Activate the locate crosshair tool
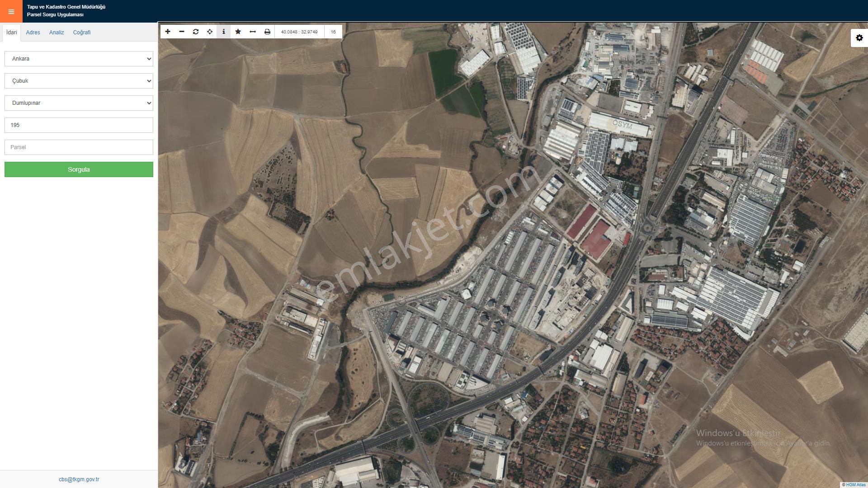The height and width of the screenshot is (488, 868). [210, 32]
